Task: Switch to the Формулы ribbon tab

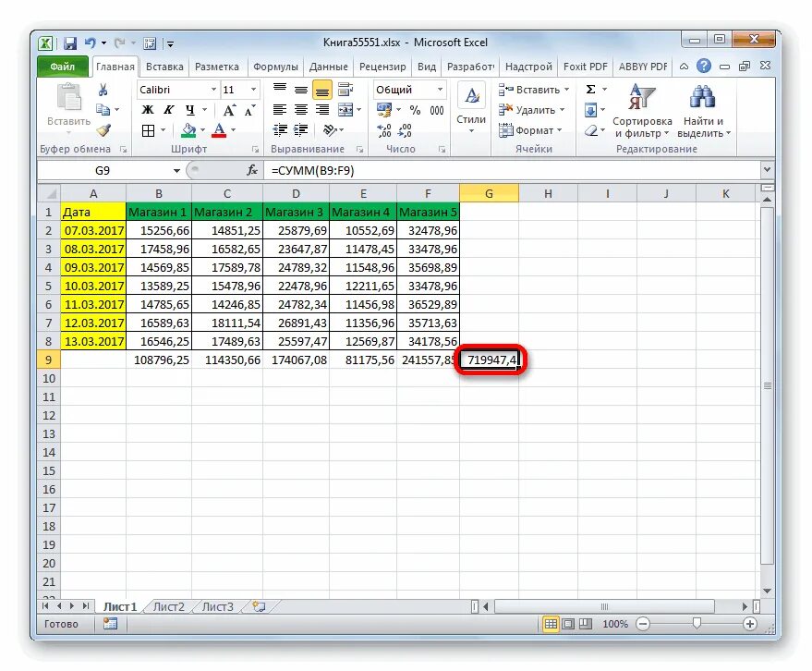Action: [x=275, y=67]
